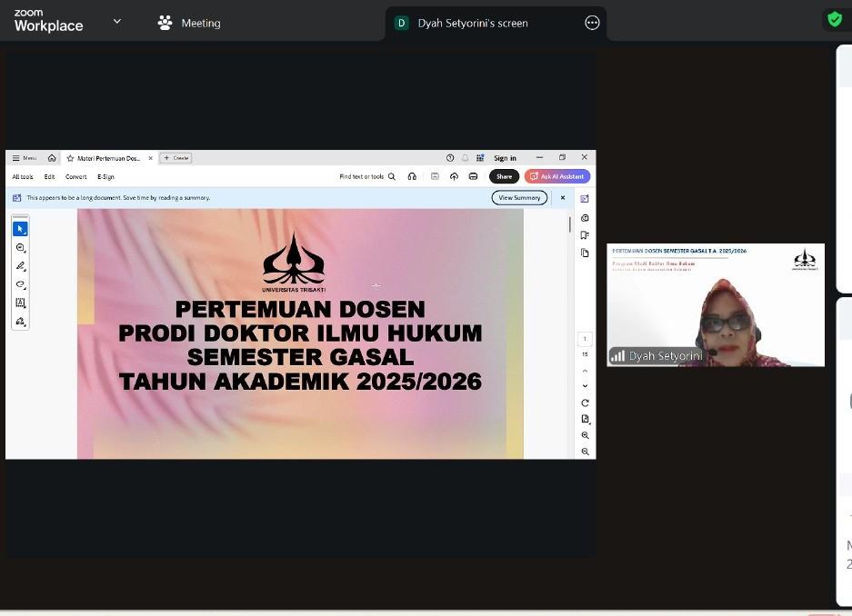Click the zoom in magnifier icon

(x=585, y=435)
